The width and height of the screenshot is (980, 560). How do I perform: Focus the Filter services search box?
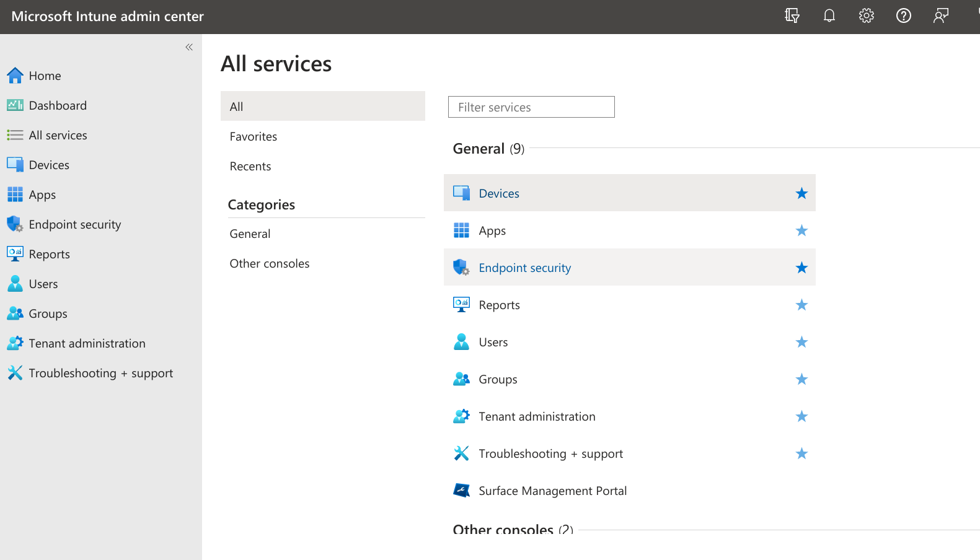[x=531, y=107]
